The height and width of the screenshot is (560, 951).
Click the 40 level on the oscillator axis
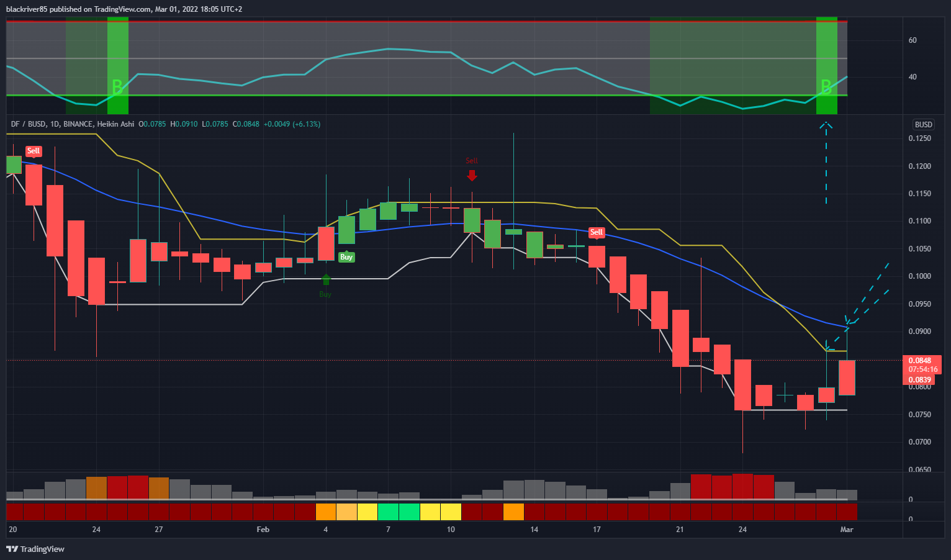click(x=913, y=77)
